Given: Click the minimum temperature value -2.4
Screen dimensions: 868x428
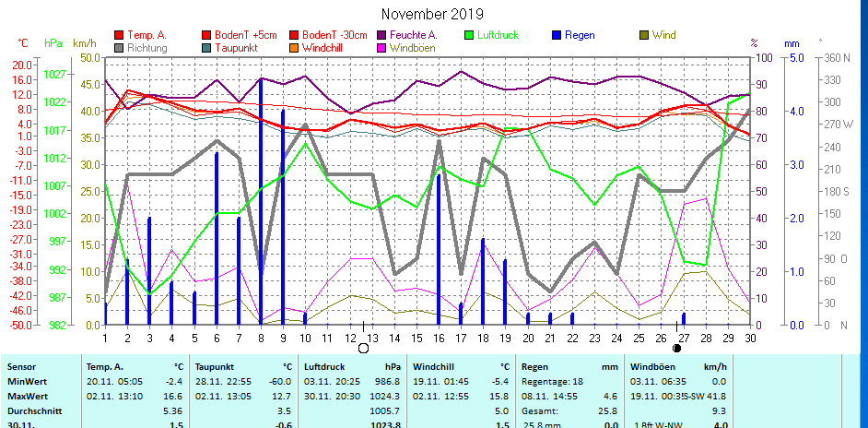Looking at the screenshot, I should (172, 382).
